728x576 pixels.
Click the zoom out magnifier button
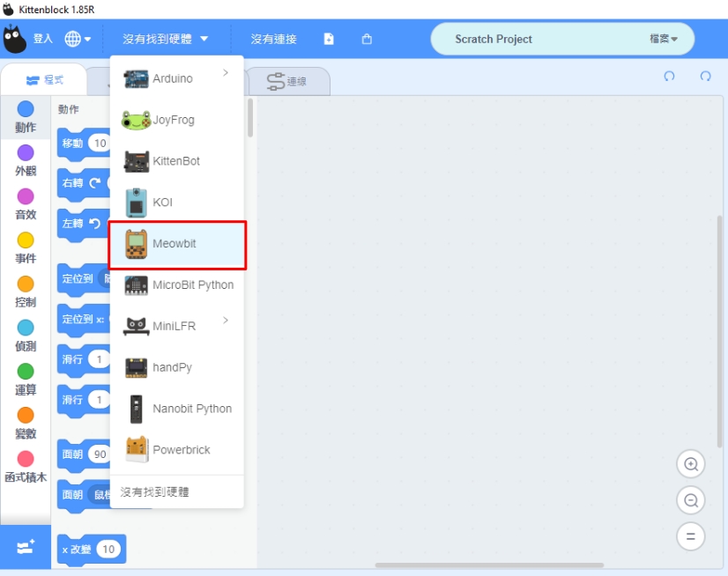pyautogui.click(x=691, y=500)
